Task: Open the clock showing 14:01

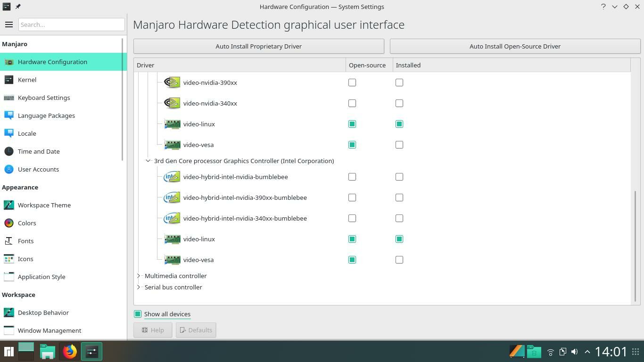Action: pyautogui.click(x=611, y=352)
